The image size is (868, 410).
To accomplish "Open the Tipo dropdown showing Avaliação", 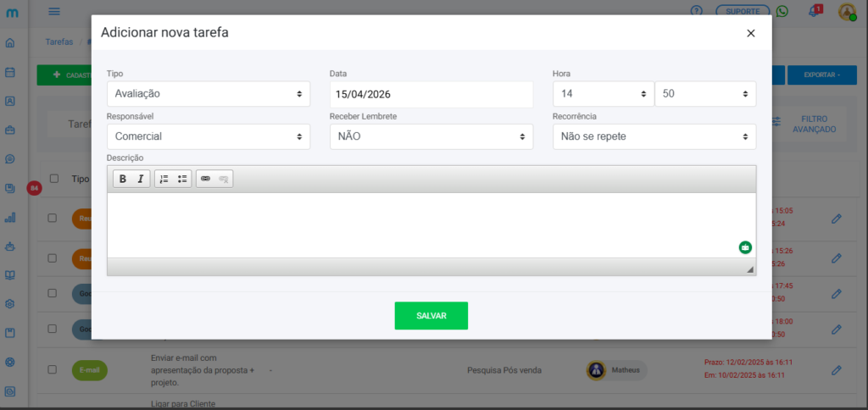I will click(x=209, y=94).
